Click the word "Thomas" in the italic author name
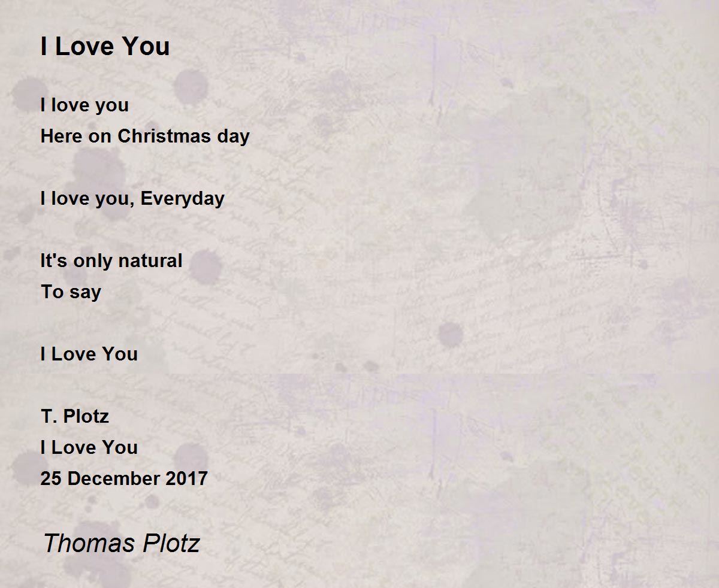Image resolution: width=719 pixels, height=588 pixels. pyautogui.click(x=90, y=543)
